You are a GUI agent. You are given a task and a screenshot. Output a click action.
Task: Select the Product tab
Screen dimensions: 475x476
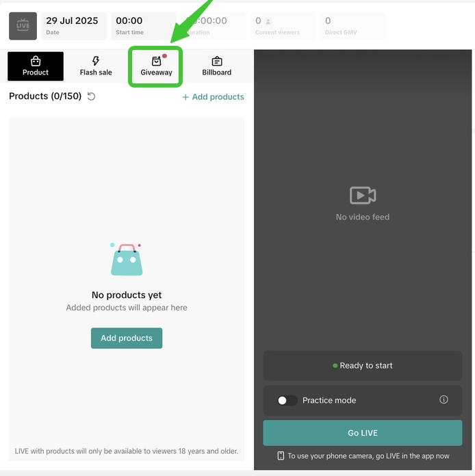[36, 66]
